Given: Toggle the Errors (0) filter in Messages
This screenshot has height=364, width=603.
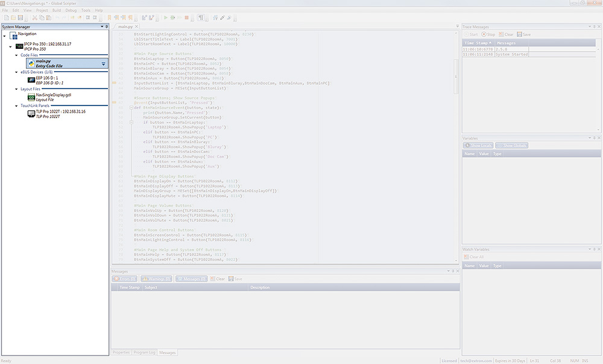Looking at the screenshot, I should click(125, 278).
